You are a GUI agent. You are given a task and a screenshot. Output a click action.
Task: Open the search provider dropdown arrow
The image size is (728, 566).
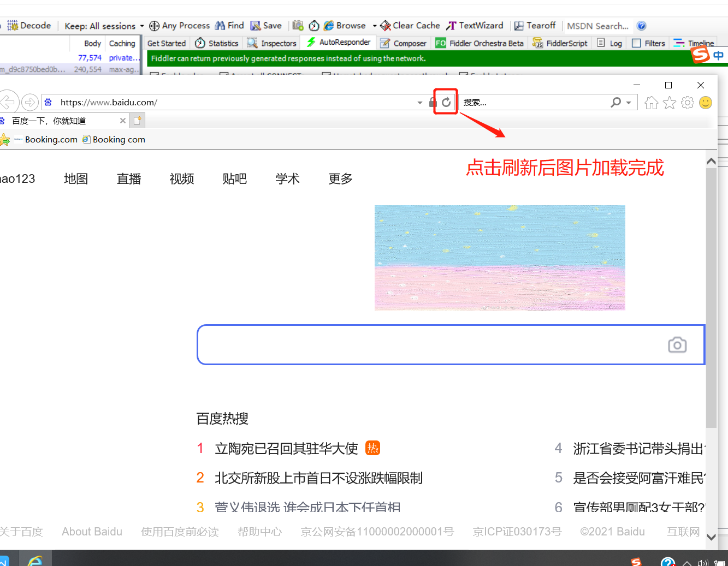click(x=629, y=103)
